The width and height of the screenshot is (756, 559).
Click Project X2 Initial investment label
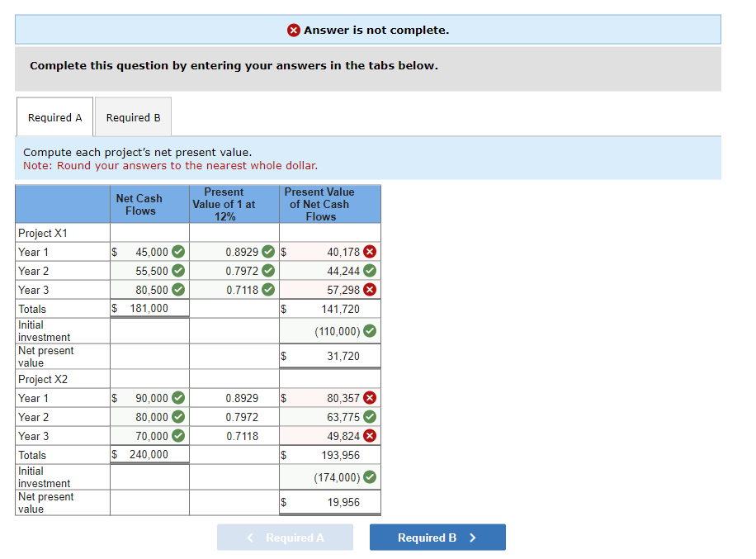point(44,477)
